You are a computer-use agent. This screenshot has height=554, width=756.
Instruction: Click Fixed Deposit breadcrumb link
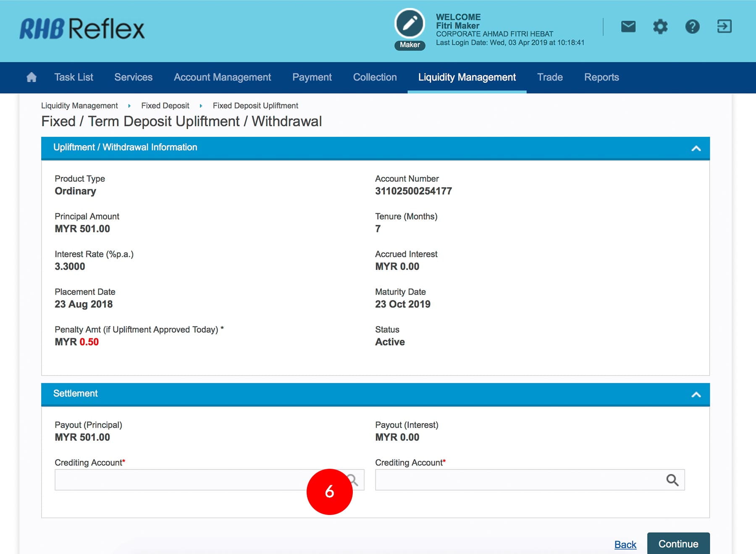(165, 106)
